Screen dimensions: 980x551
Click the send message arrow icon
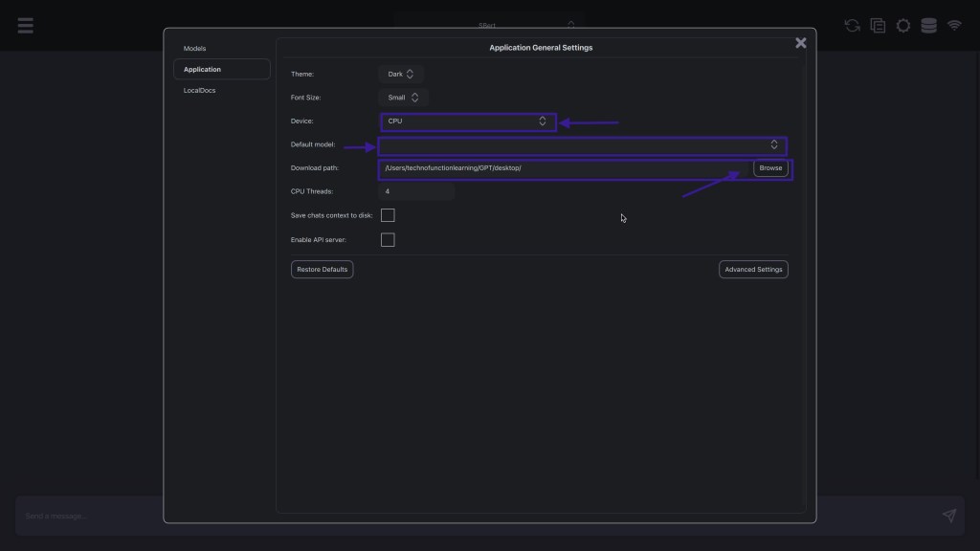coord(948,516)
